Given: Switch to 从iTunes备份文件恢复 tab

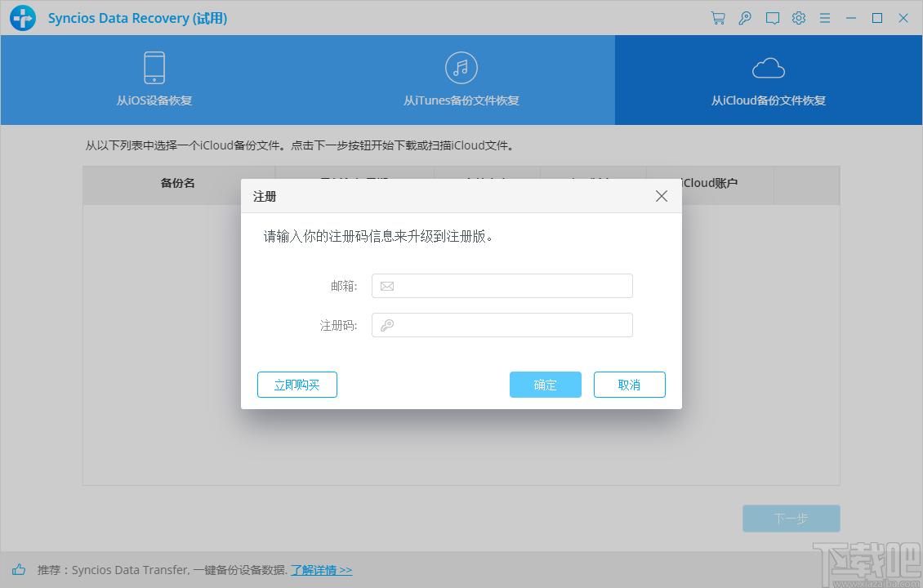Looking at the screenshot, I should [x=461, y=80].
